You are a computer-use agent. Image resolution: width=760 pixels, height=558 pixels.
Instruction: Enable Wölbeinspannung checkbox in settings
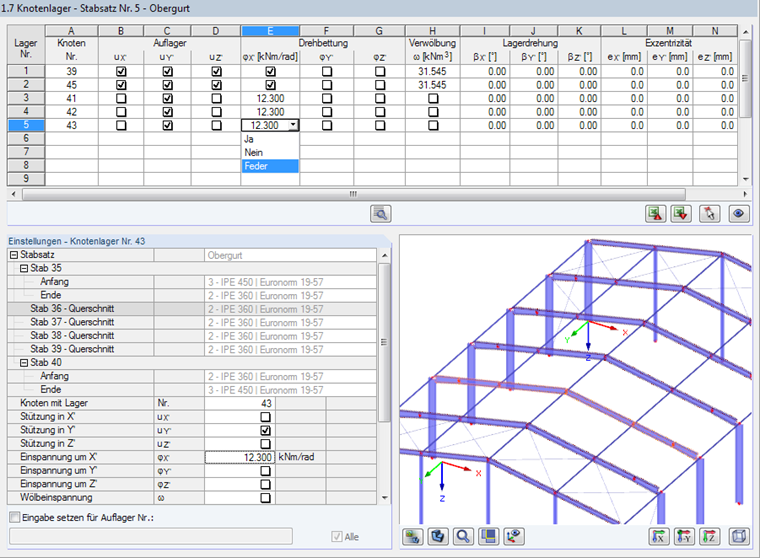265,497
